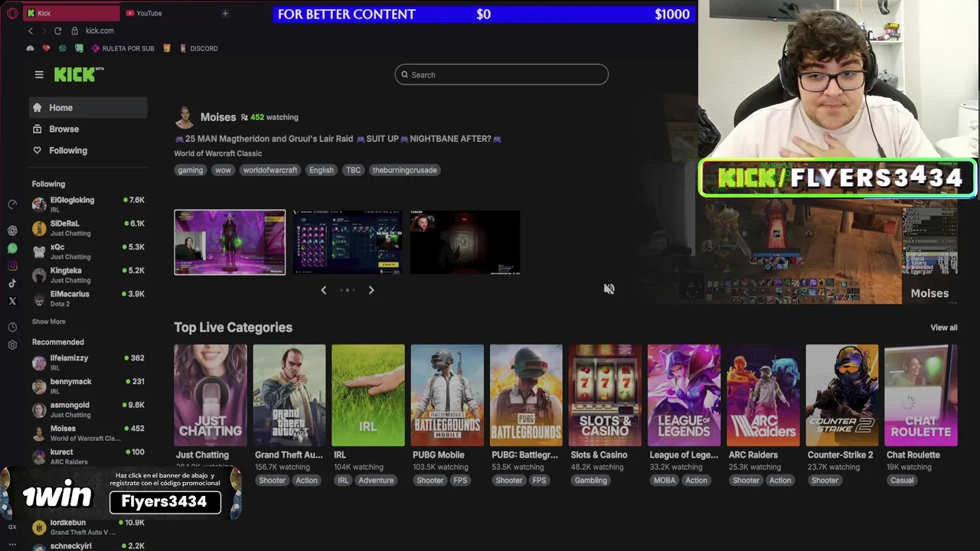Click the 'worldofwarcraft' stream tag
Image resolution: width=980 pixels, height=551 pixels.
coord(270,170)
